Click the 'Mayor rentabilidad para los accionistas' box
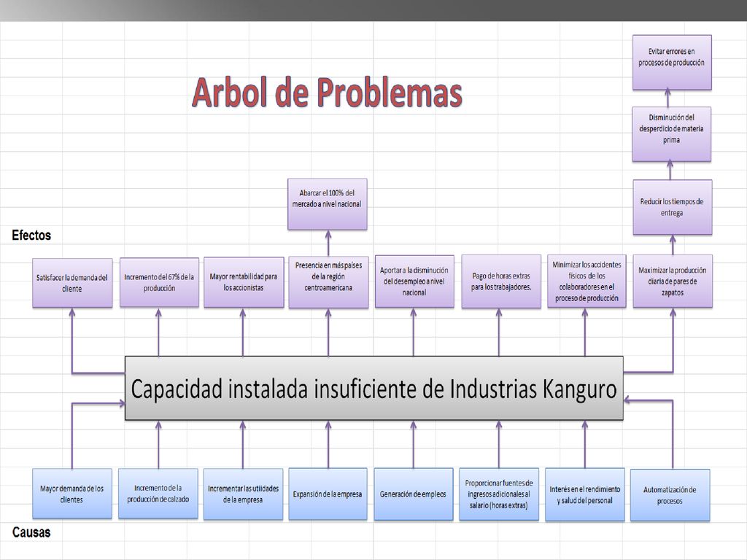 tap(244, 282)
